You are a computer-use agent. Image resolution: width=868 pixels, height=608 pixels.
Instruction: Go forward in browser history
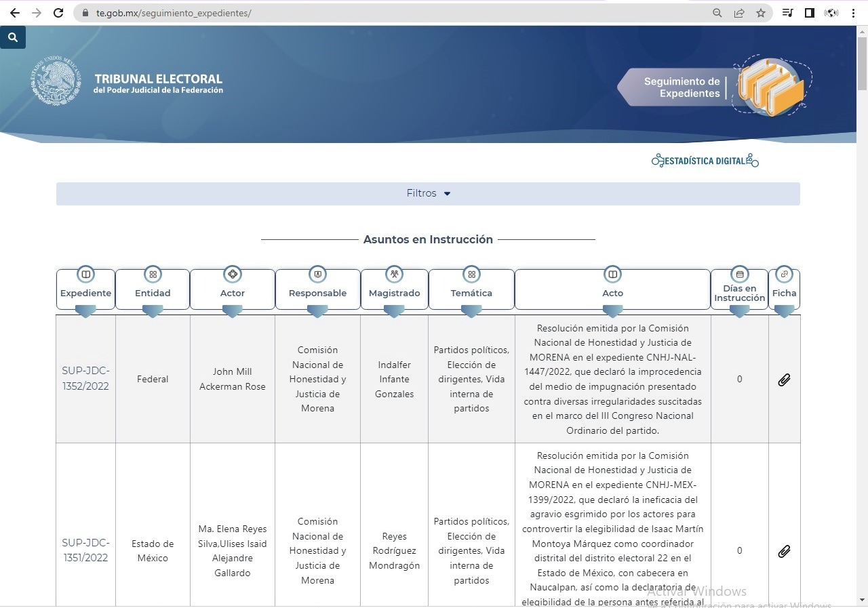(37, 13)
